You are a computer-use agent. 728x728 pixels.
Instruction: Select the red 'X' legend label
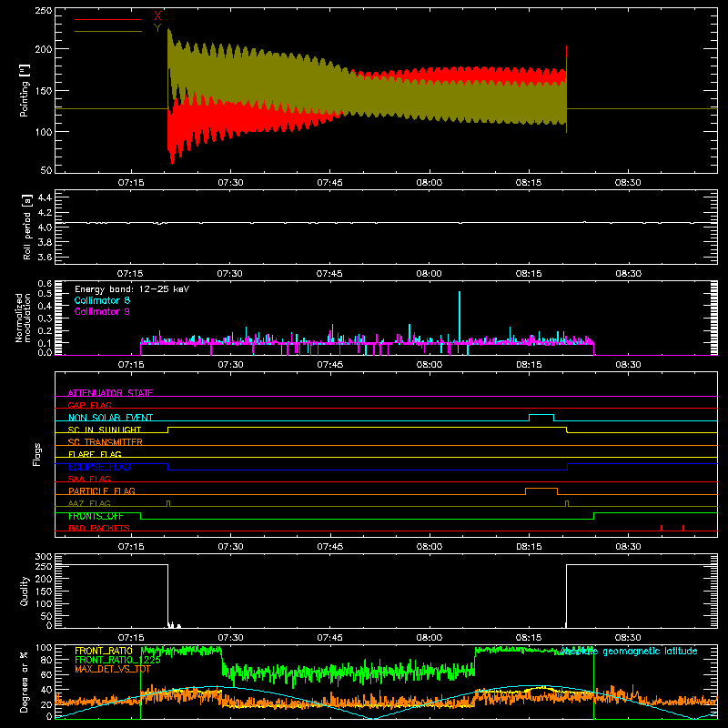point(157,16)
